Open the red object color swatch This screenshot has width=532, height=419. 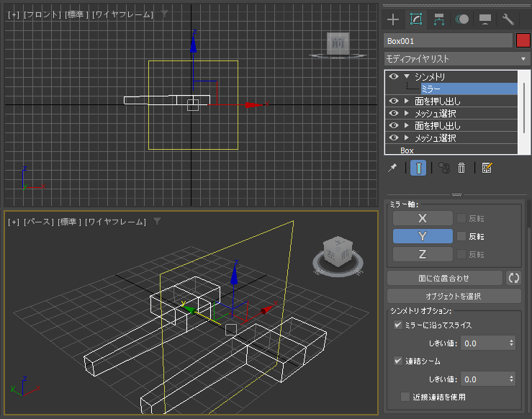pyautogui.click(x=523, y=41)
